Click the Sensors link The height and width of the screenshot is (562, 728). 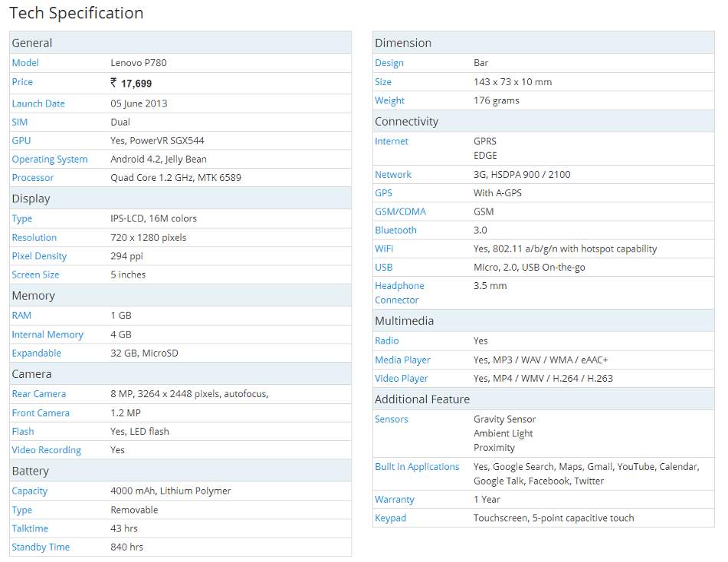(392, 419)
